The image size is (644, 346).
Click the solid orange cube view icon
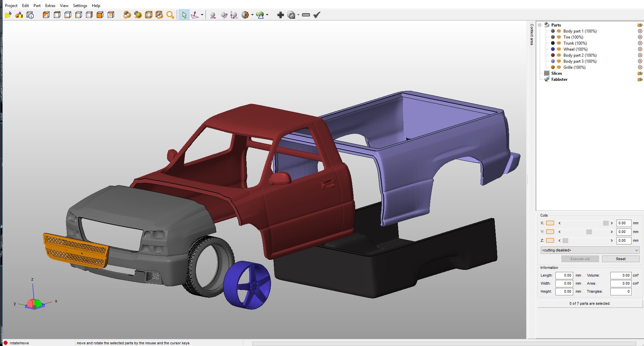point(100,15)
